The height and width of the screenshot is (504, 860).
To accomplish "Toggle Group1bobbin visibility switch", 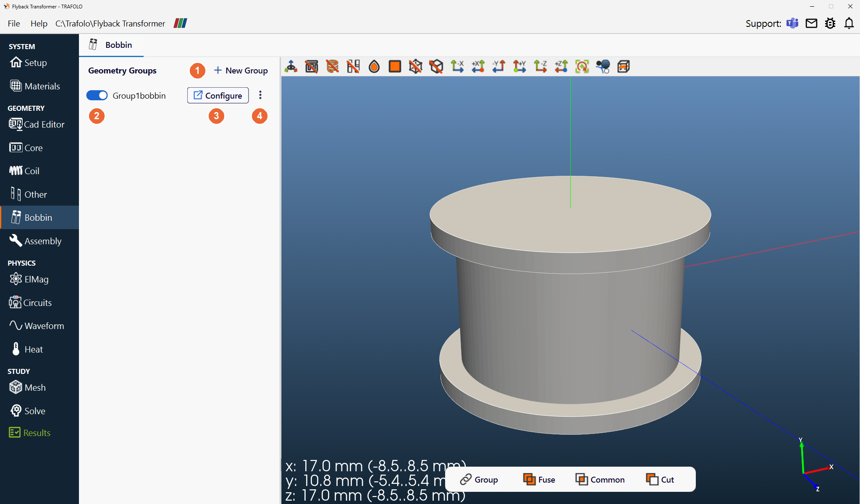I will [x=97, y=96].
